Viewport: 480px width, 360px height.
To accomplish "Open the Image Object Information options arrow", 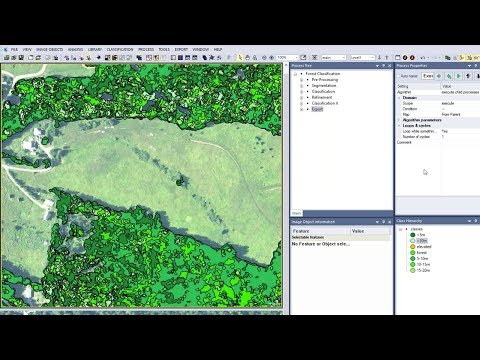I will click(x=377, y=222).
